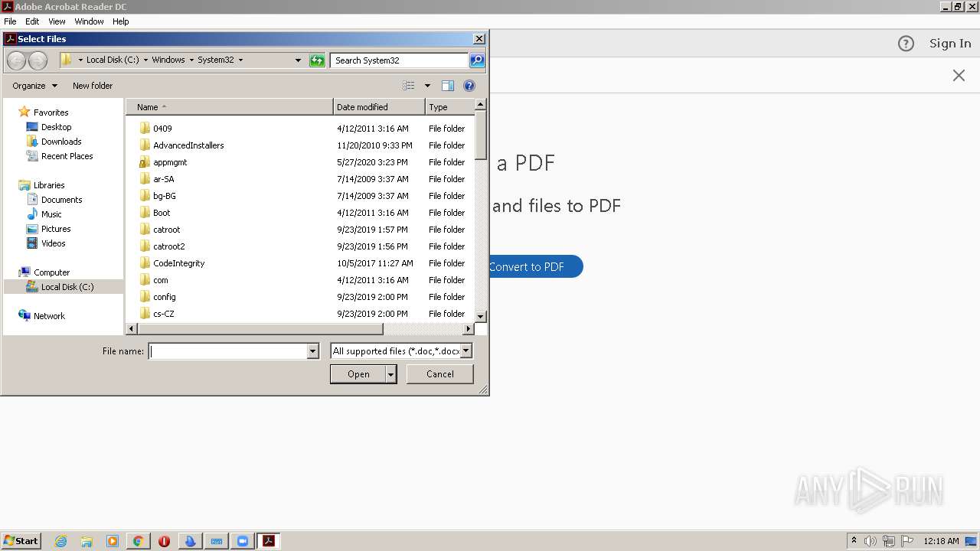Click the vertical scrollbar down arrow

click(481, 316)
